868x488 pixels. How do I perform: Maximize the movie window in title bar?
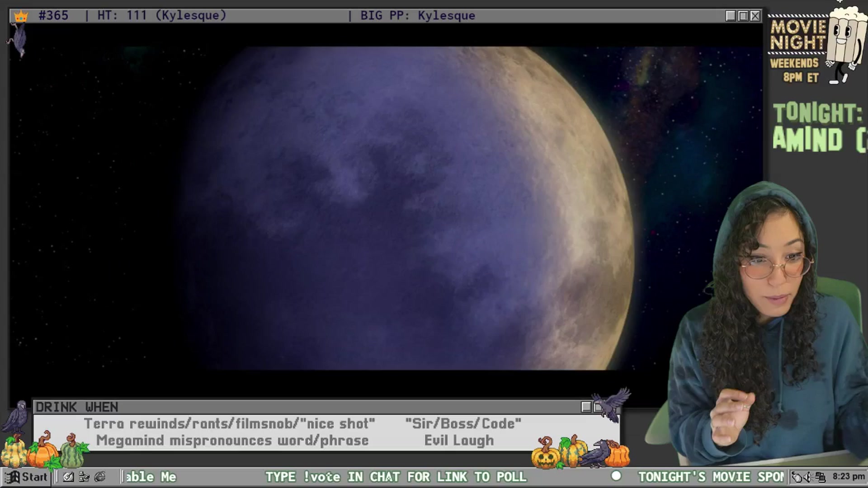743,16
